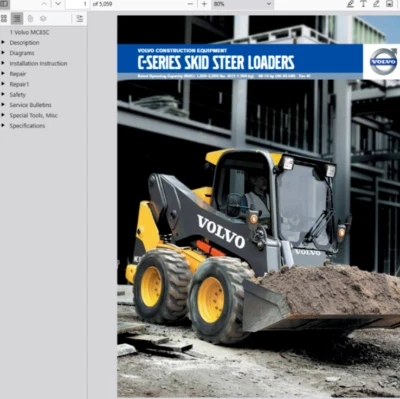Jump to current outline item

coord(79,19)
